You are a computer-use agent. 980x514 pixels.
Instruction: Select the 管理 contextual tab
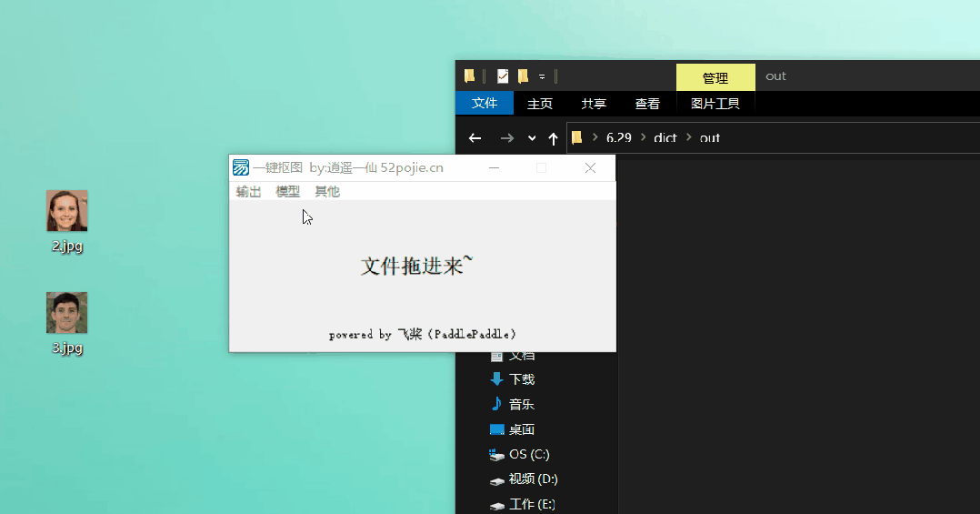click(715, 77)
